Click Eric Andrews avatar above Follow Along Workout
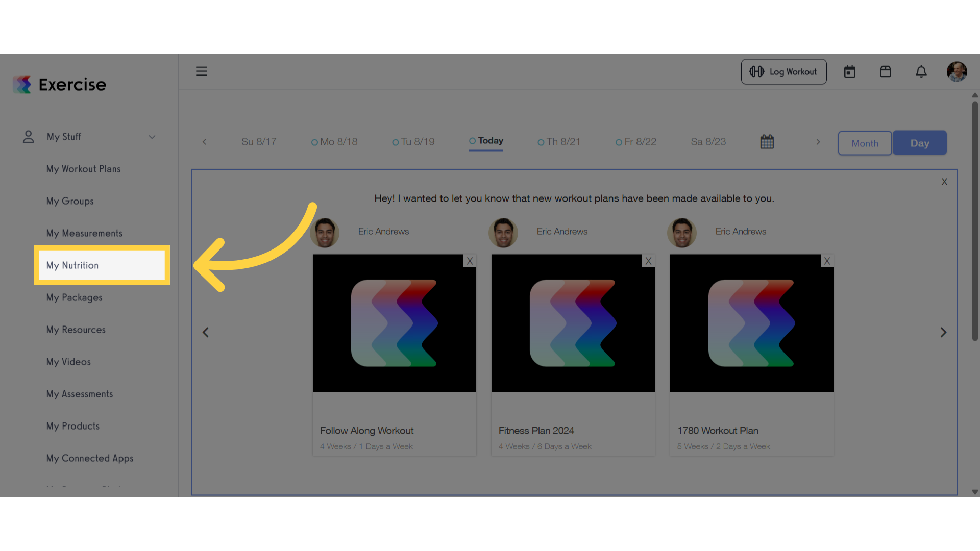 point(325,233)
